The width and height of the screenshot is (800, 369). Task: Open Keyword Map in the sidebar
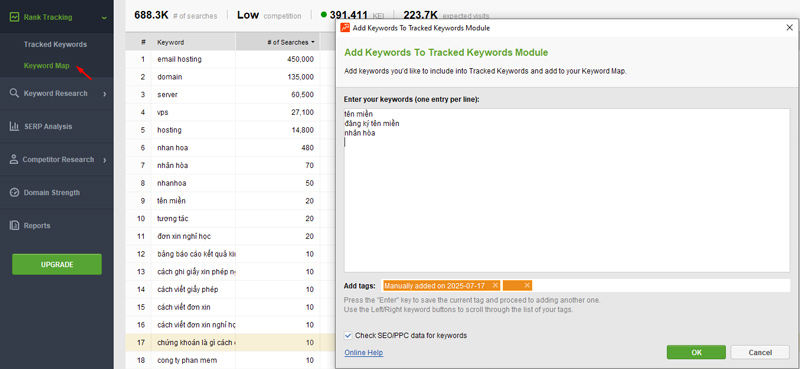46,66
